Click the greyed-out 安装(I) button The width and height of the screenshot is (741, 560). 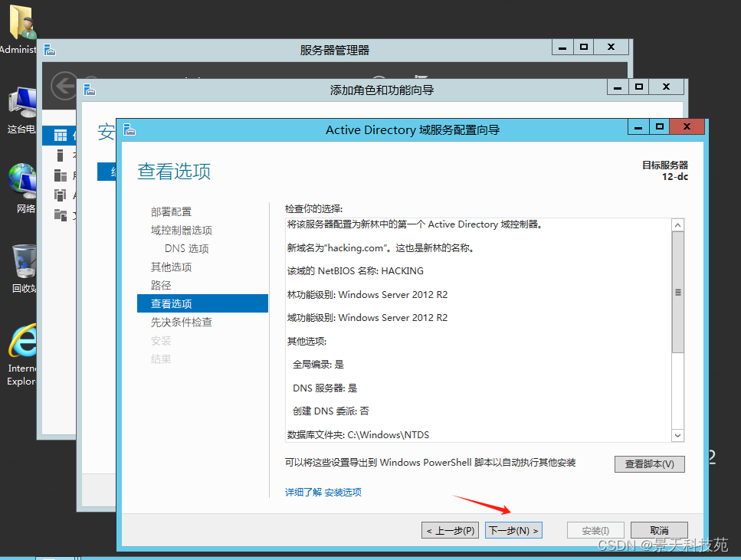point(595,530)
